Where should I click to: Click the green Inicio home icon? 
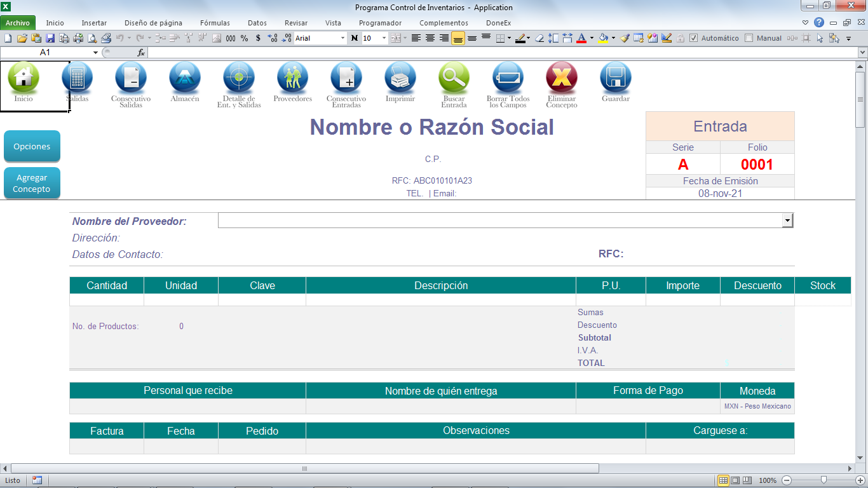pos(24,78)
